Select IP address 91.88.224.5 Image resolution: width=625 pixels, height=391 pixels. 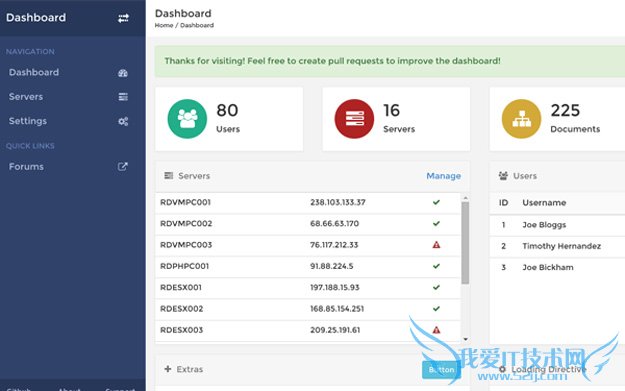[332, 266]
